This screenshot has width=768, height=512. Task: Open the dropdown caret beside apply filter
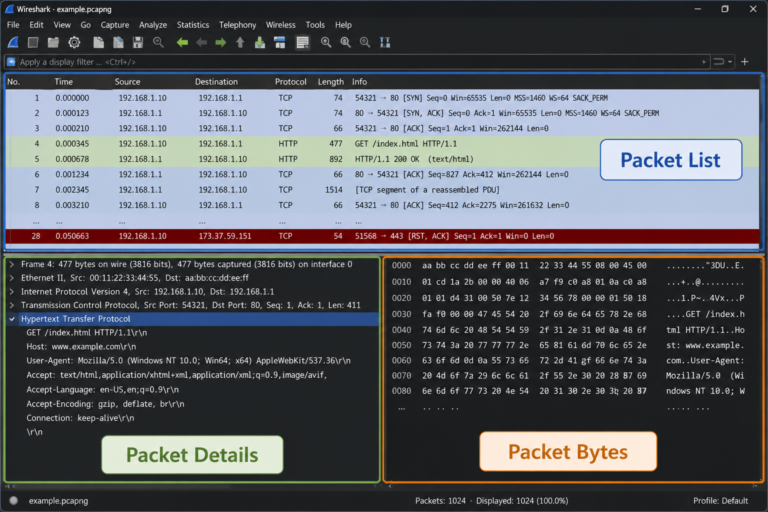click(730, 62)
